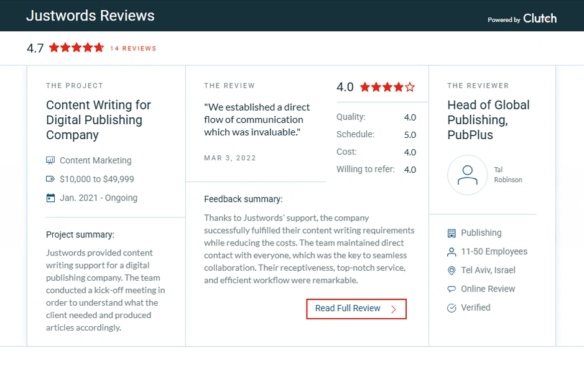Click the reviewer name Tal Robinson
584x392 pixels.
pyautogui.click(x=508, y=175)
